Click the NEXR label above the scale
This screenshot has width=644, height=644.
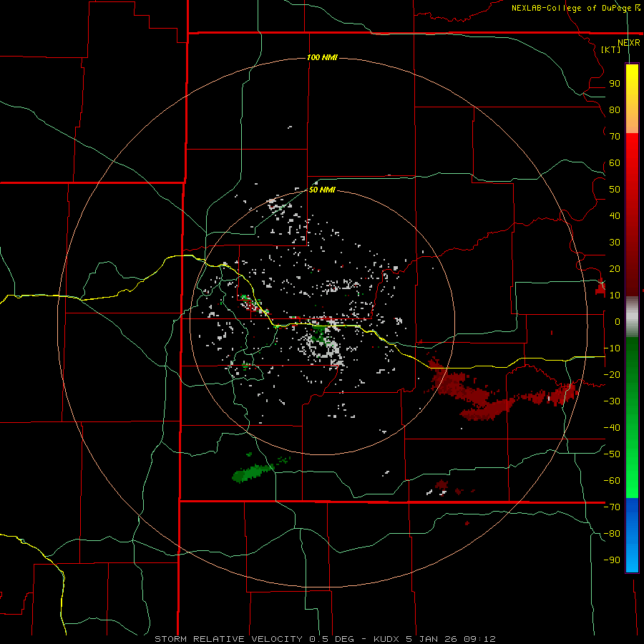click(629, 43)
